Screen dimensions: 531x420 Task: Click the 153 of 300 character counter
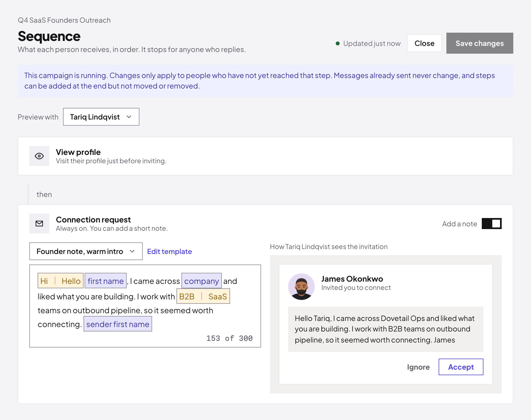tap(230, 338)
